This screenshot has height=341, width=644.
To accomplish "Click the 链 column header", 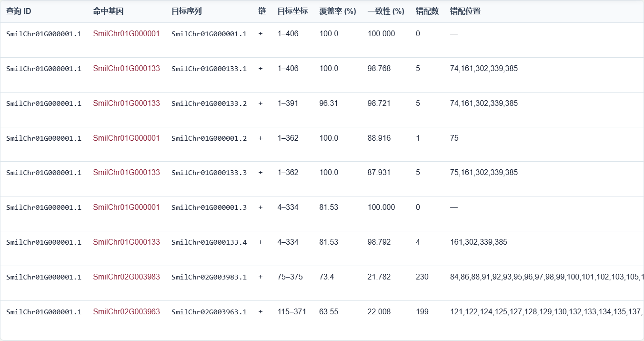I will (262, 11).
